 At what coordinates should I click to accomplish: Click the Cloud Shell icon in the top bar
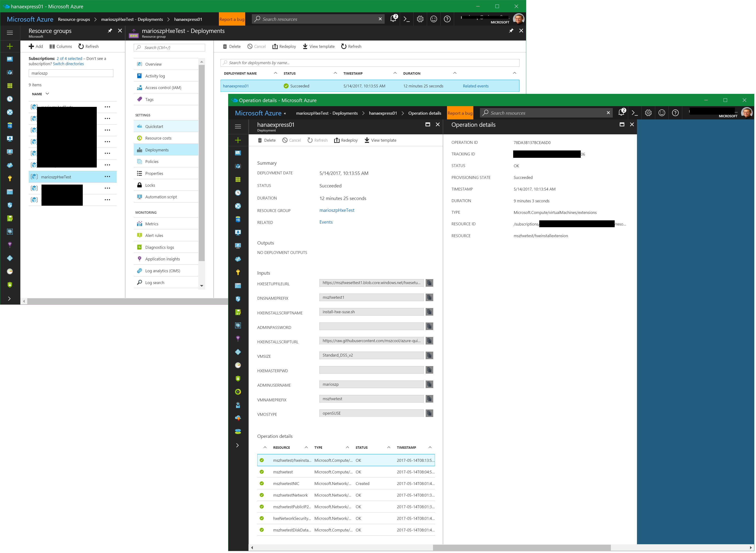click(x=407, y=19)
